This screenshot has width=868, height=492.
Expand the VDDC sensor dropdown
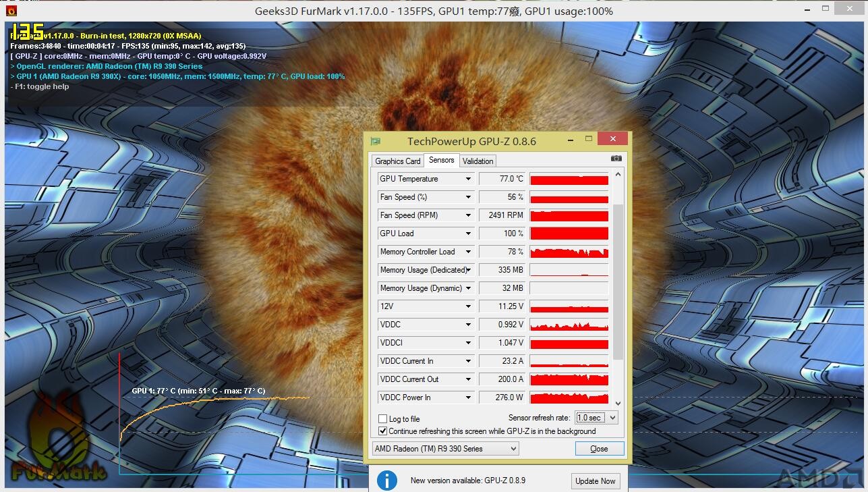point(468,325)
